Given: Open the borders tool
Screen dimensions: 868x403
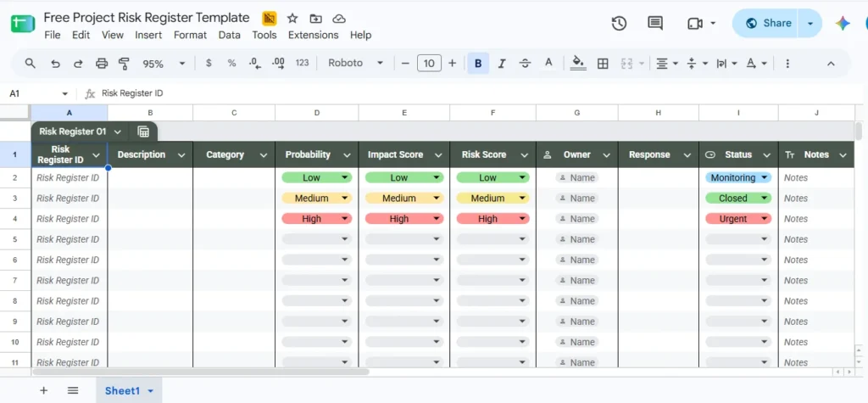Looking at the screenshot, I should (x=603, y=63).
